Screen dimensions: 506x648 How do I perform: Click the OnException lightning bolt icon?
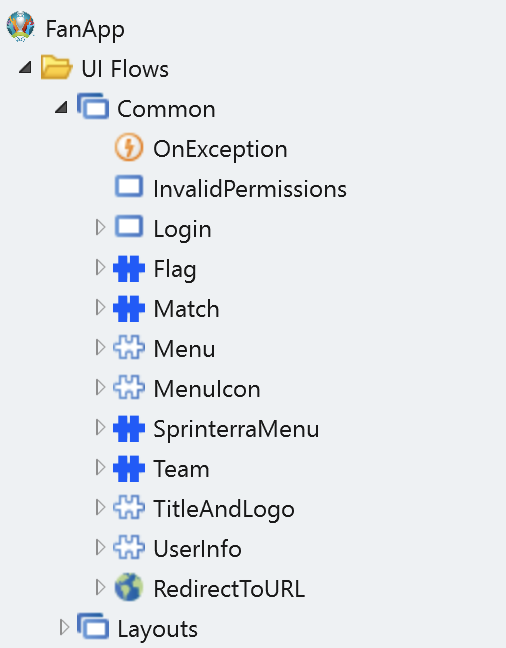point(129,147)
